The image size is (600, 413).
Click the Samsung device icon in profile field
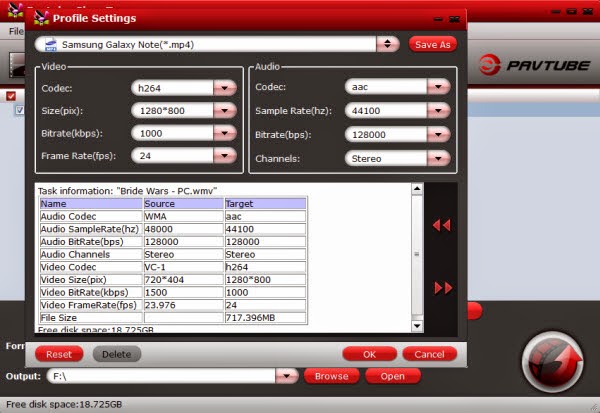pos(51,45)
